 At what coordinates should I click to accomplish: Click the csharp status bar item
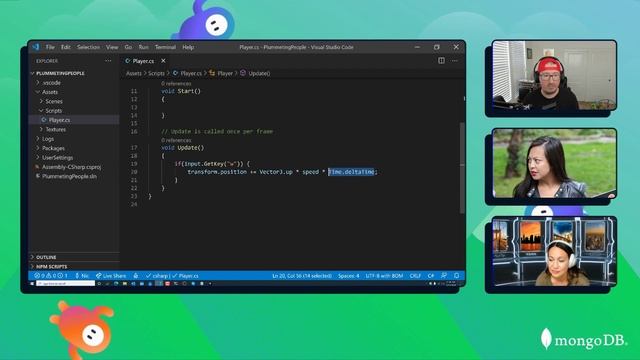point(158,276)
